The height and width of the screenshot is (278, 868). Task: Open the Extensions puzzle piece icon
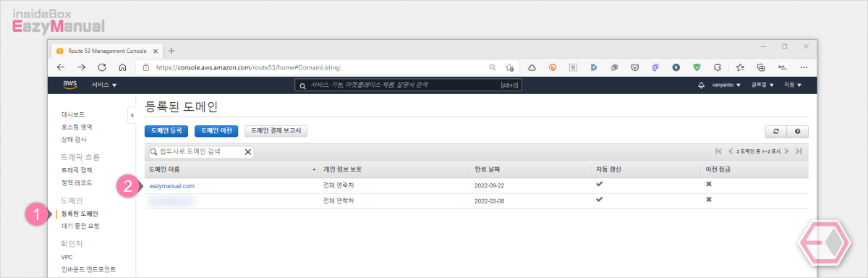(x=718, y=67)
